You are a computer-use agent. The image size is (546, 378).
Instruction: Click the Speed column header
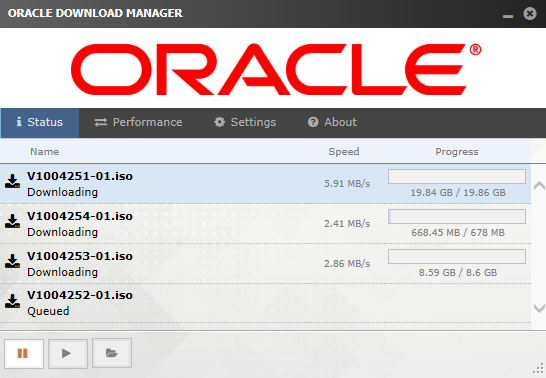(344, 152)
